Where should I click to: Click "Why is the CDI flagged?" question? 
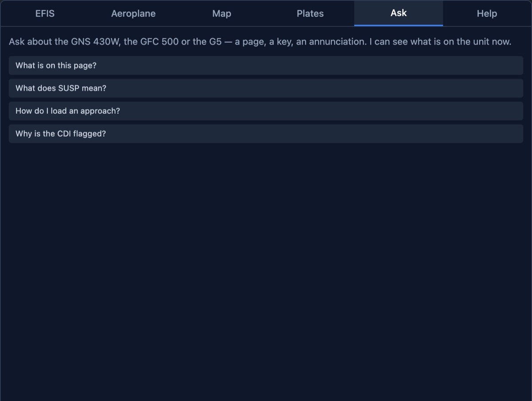pyautogui.click(x=266, y=134)
